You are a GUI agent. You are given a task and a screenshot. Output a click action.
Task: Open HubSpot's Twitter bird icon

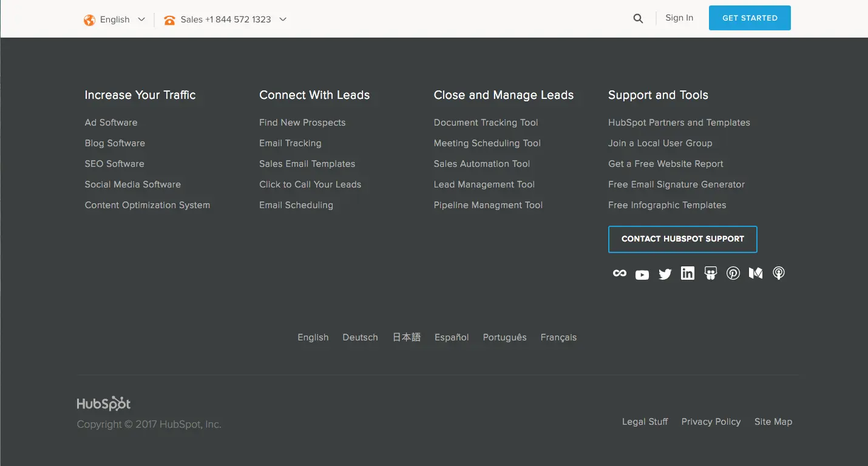pos(665,274)
